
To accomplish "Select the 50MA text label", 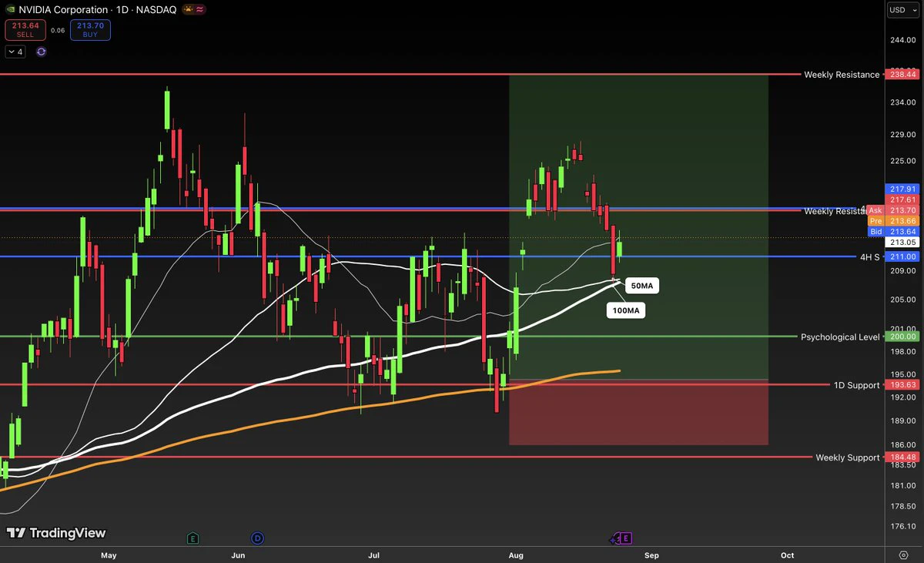I will [x=642, y=286].
